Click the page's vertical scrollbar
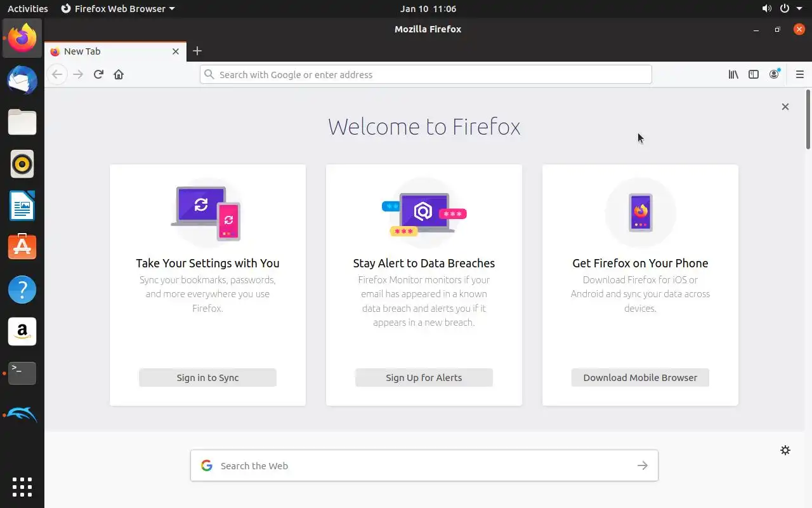This screenshot has width=812, height=508. click(808, 121)
